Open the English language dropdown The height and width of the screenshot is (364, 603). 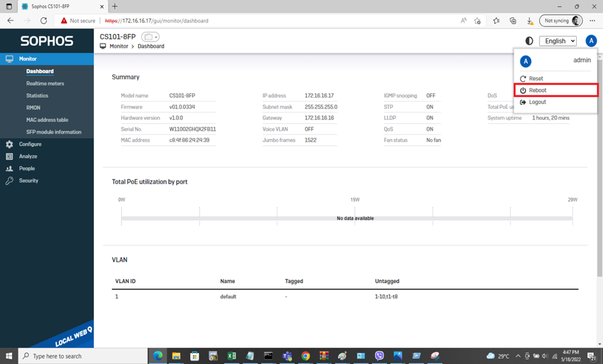pos(558,41)
